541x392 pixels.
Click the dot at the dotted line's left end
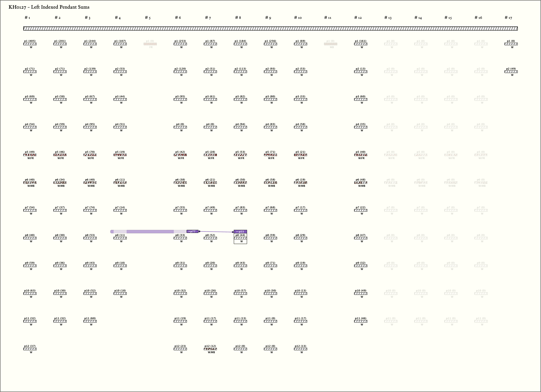(x=199, y=231)
